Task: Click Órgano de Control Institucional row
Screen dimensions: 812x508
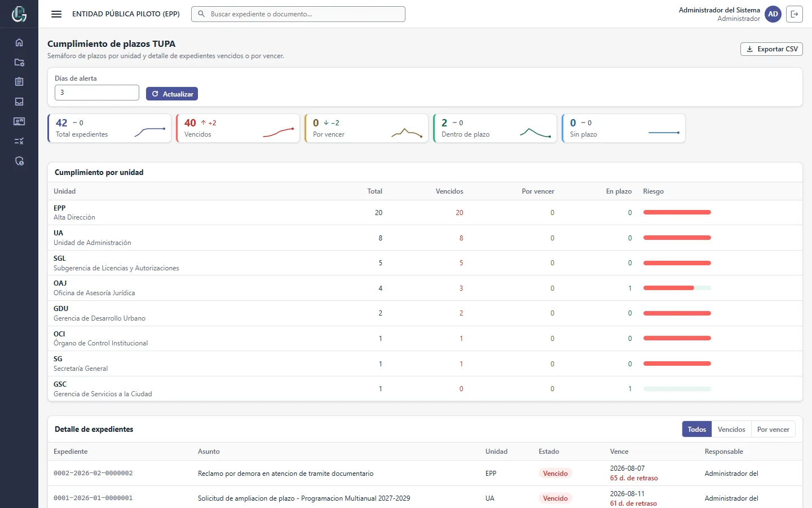Action: pos(425,339)
